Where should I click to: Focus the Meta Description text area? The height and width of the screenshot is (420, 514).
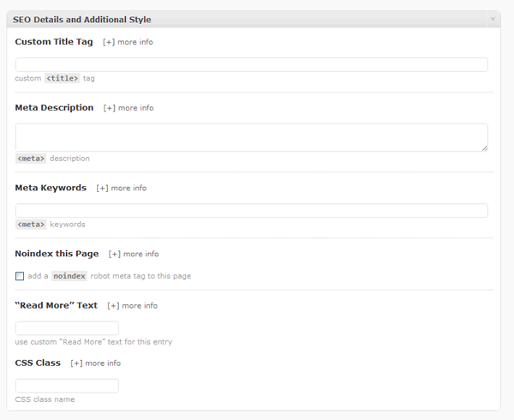(251, 137)
